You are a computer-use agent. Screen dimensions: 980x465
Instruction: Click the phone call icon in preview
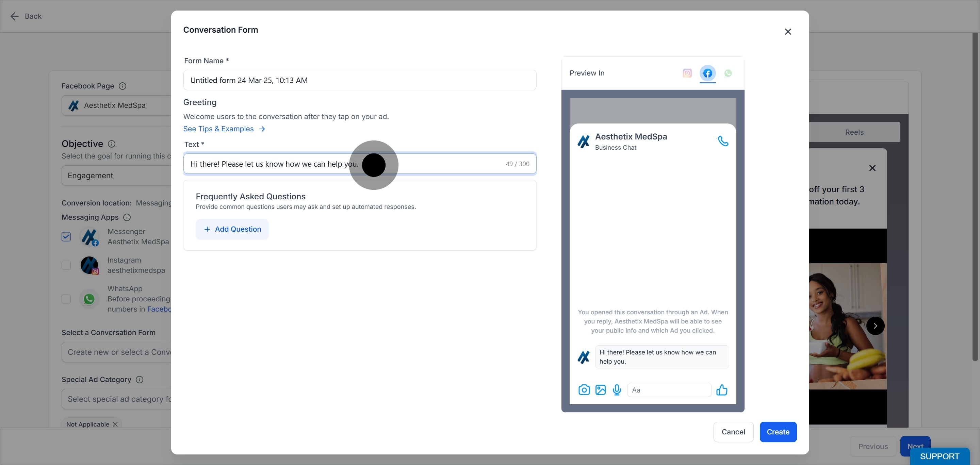tap(723, 141)
